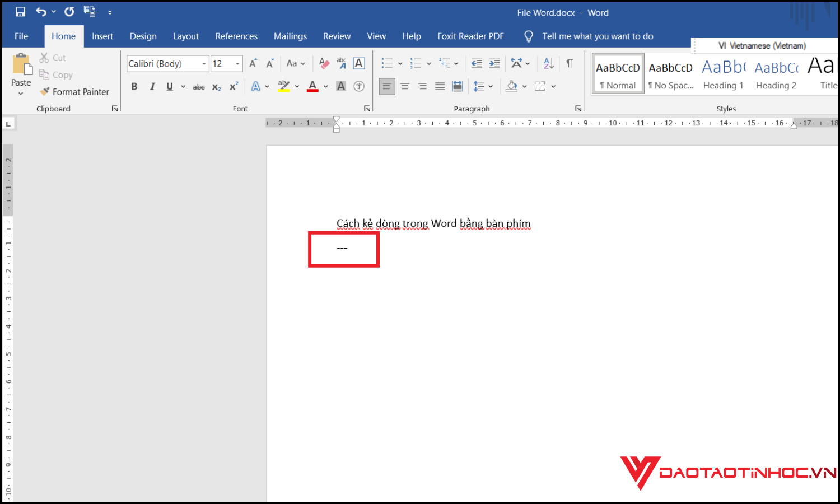Switch to the Insert tab

click(102, 36)
